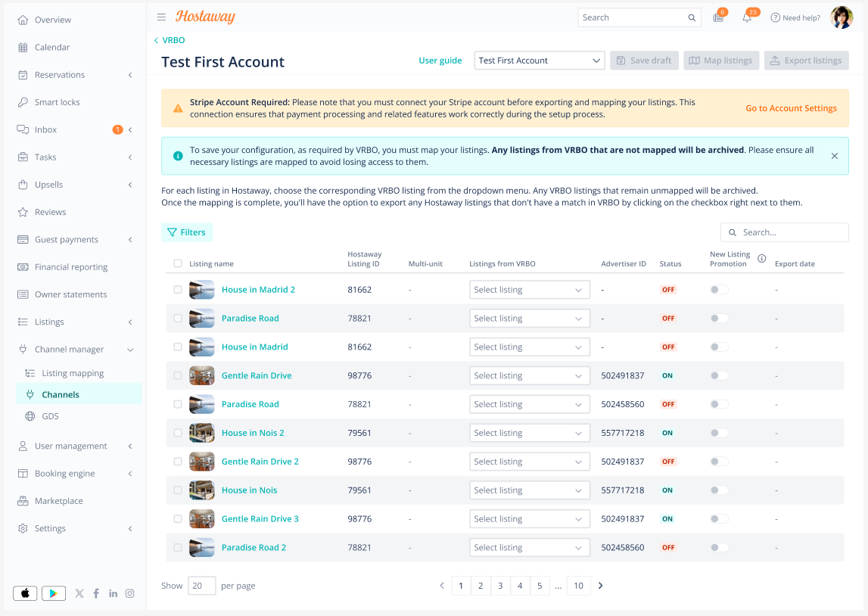Click the New Listing Promotion info icon

tap(762, 259)
